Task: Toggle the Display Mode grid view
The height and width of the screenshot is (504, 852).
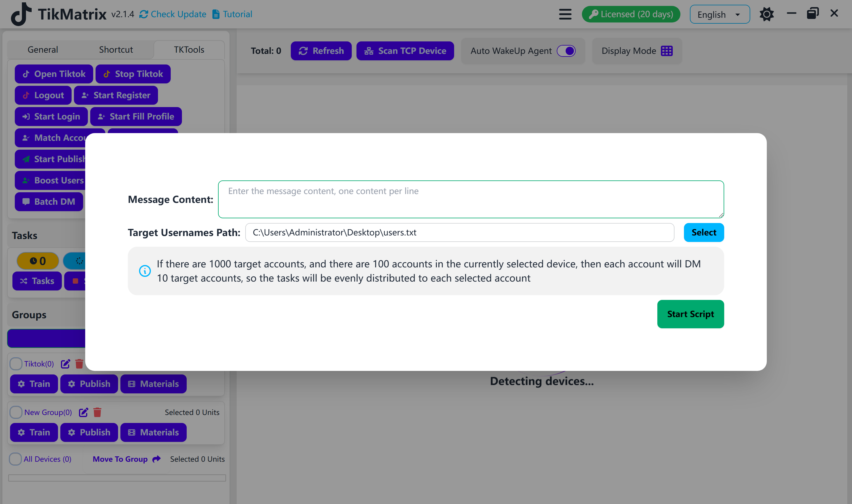Action: pyautogui.click(x=667, y=50)
